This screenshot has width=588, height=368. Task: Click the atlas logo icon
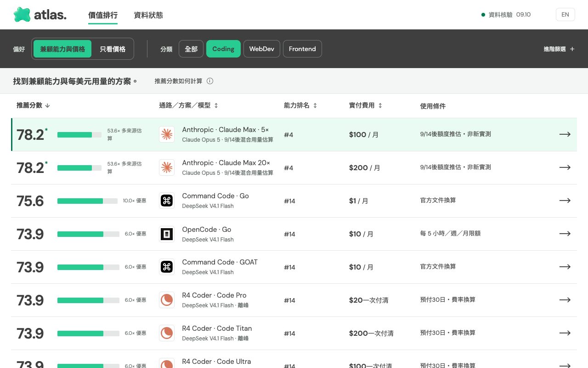click(22, 15)
